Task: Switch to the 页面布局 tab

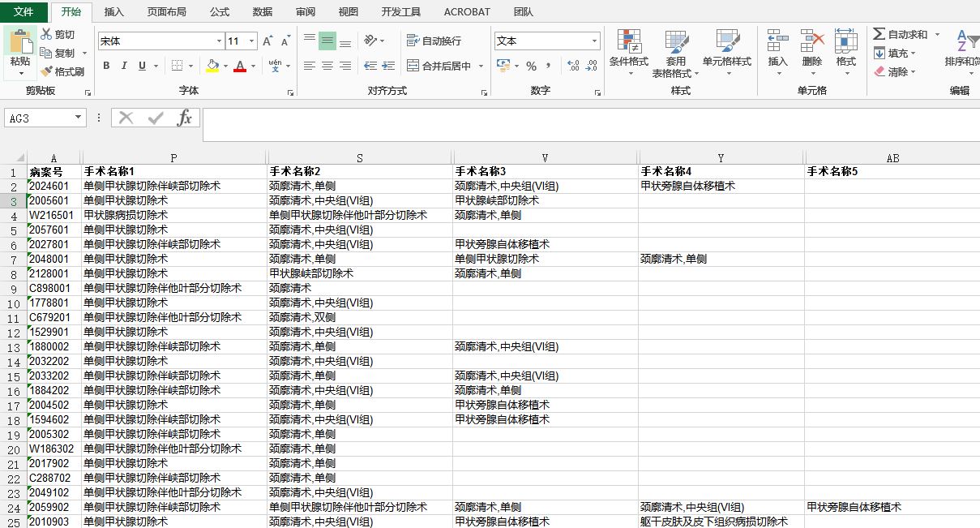Action: pyautogui.click(x=167, y=11)
